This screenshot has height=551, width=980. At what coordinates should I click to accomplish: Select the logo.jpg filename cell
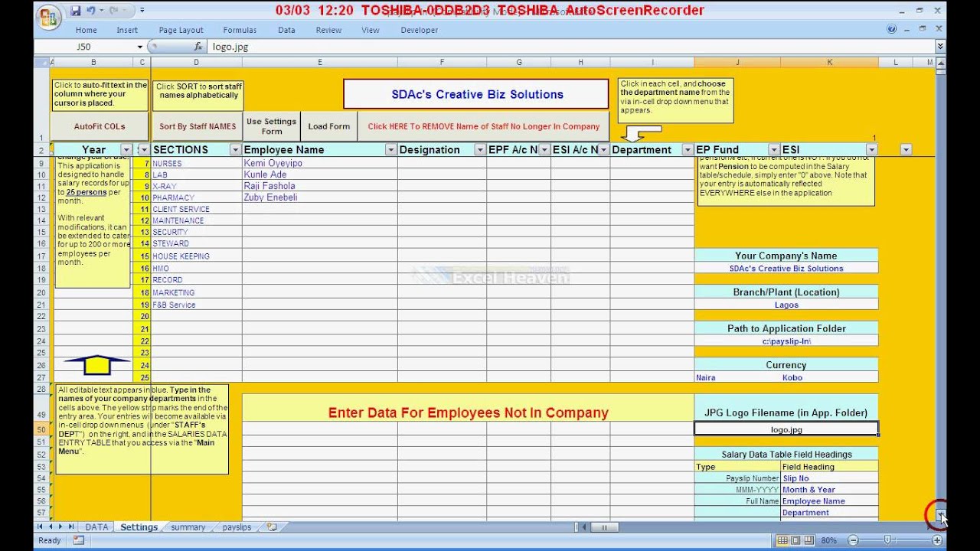click(x=786, y=429)
